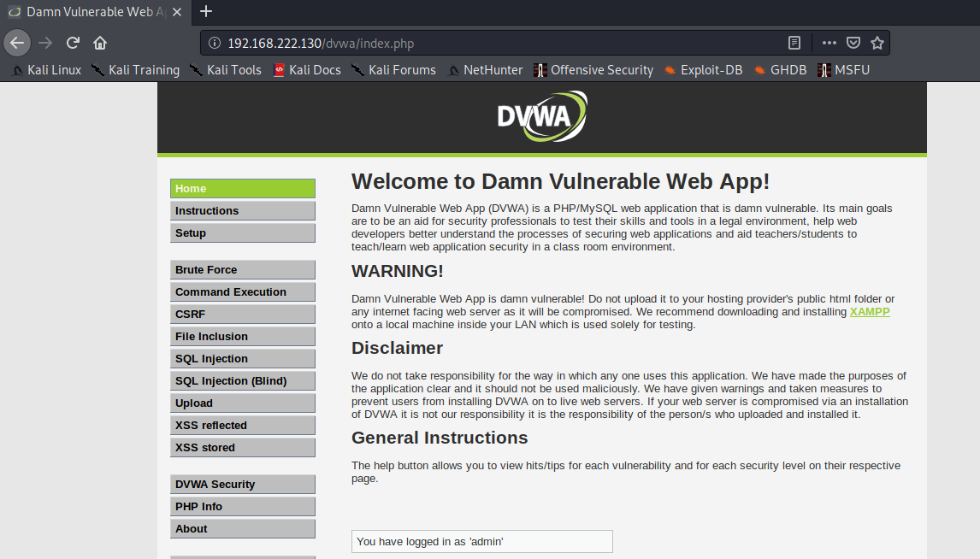Go to Brute Force section
980x559 pixels.
click(x=243, y=270)
